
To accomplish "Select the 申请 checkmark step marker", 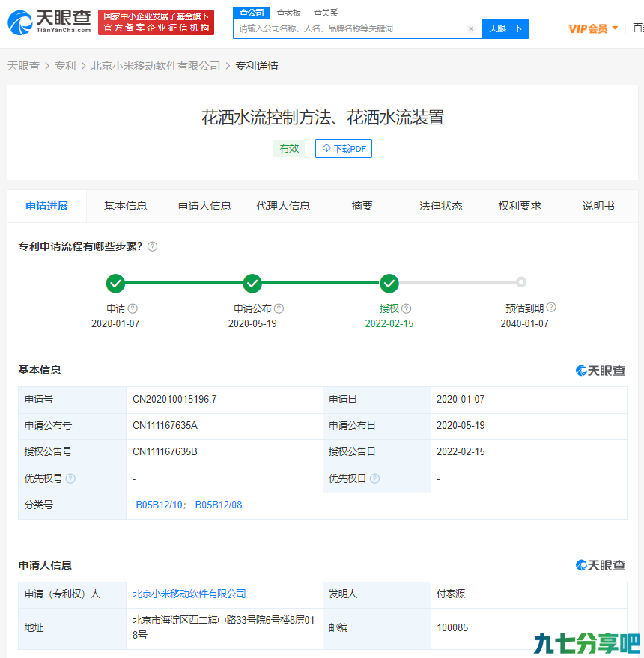I will [x=115, y=284].
